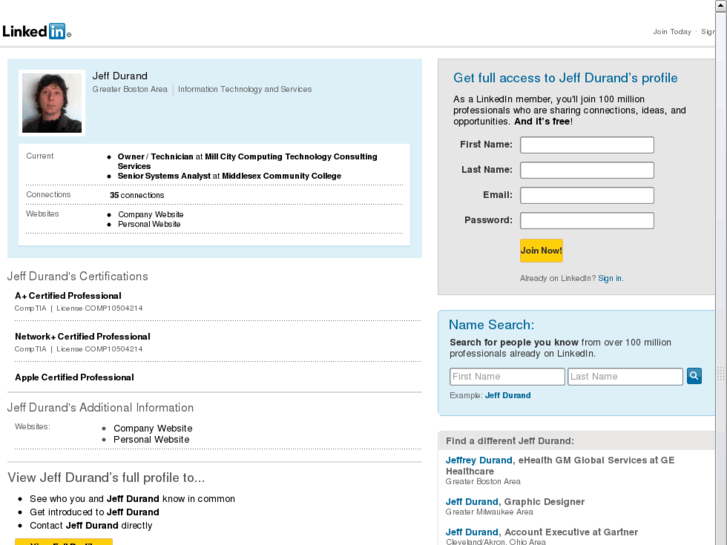Focus the Last Name signup field
The width and height of the screenshot is (727, 545).
(587, 170)
